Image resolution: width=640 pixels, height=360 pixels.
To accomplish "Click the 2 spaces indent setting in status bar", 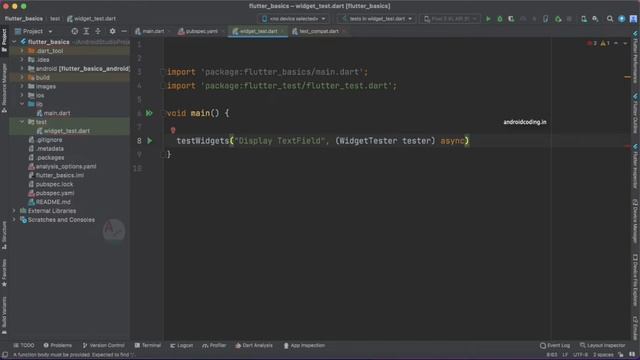I will [x=603, y=355].
